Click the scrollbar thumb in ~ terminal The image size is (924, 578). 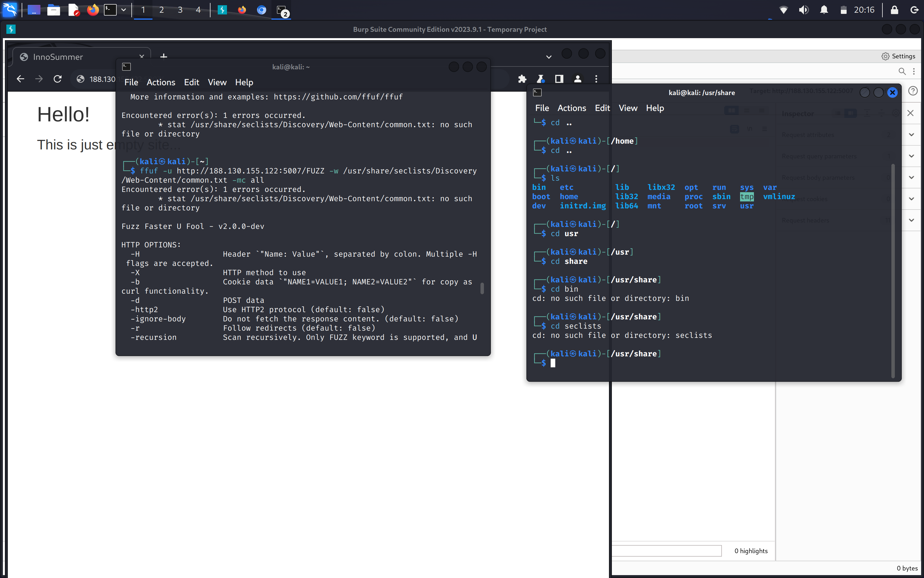coord(482,288)
